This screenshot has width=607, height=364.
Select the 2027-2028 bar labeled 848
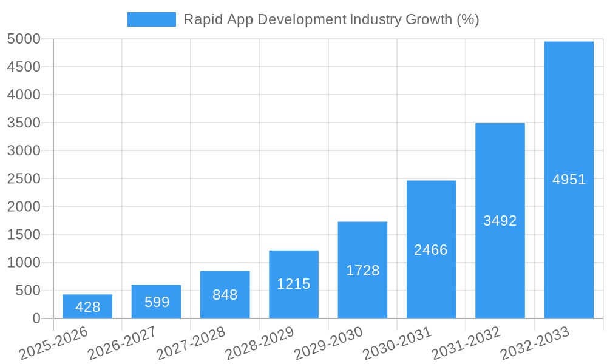pyautogui.click(x=225, y=295)
